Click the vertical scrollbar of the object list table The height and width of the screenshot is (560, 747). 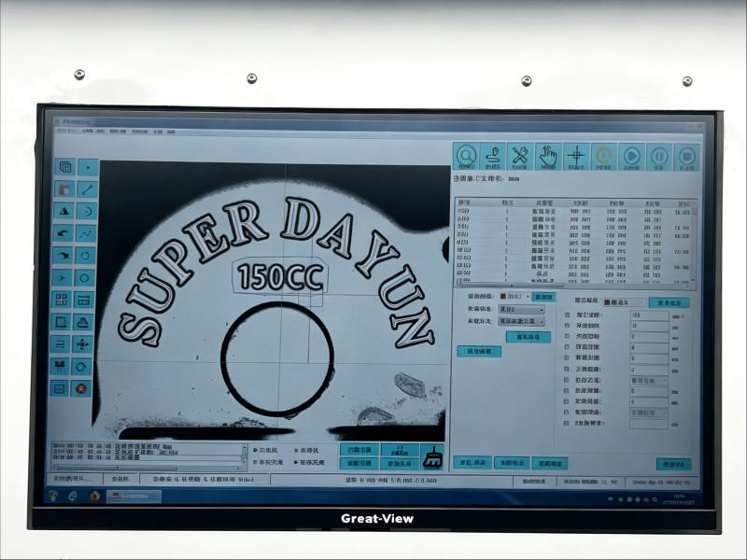(x=693, y=243)
